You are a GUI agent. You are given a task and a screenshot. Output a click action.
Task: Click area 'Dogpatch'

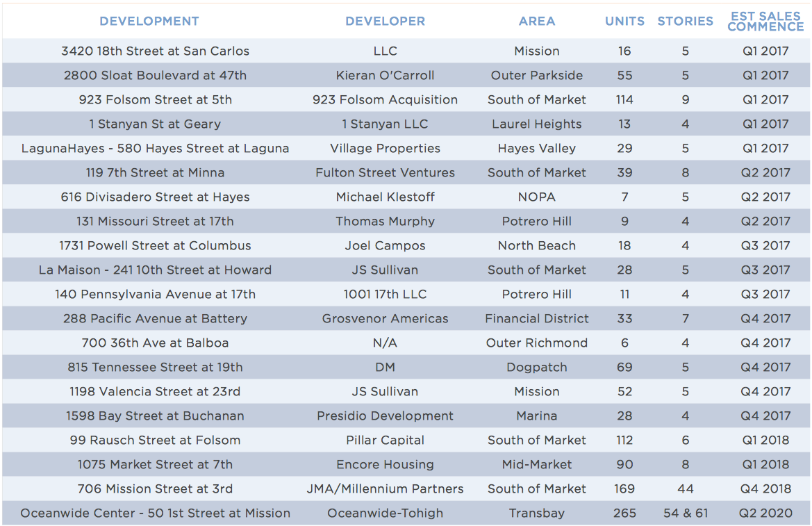pos(537,368)
